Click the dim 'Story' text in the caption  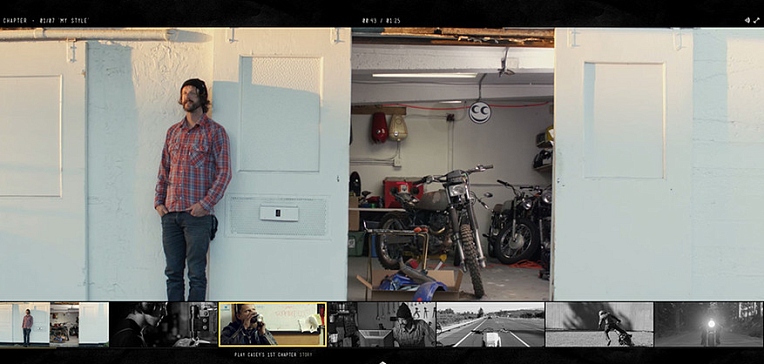pyautogui.click(x=306, y=355)
